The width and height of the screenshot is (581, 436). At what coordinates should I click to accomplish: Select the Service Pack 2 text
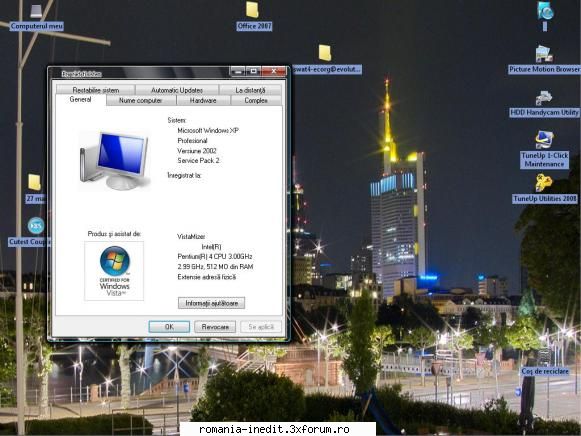click(198, 160)
